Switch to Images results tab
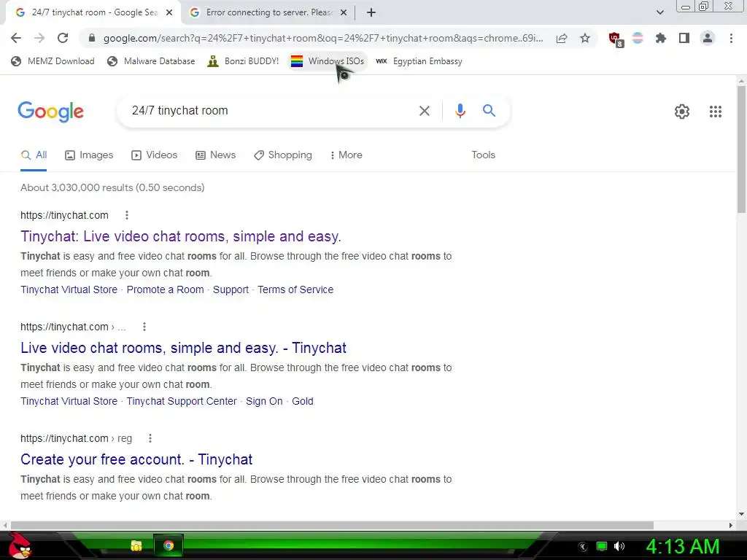This screenshot has height=560, width=747. [89, 155]
